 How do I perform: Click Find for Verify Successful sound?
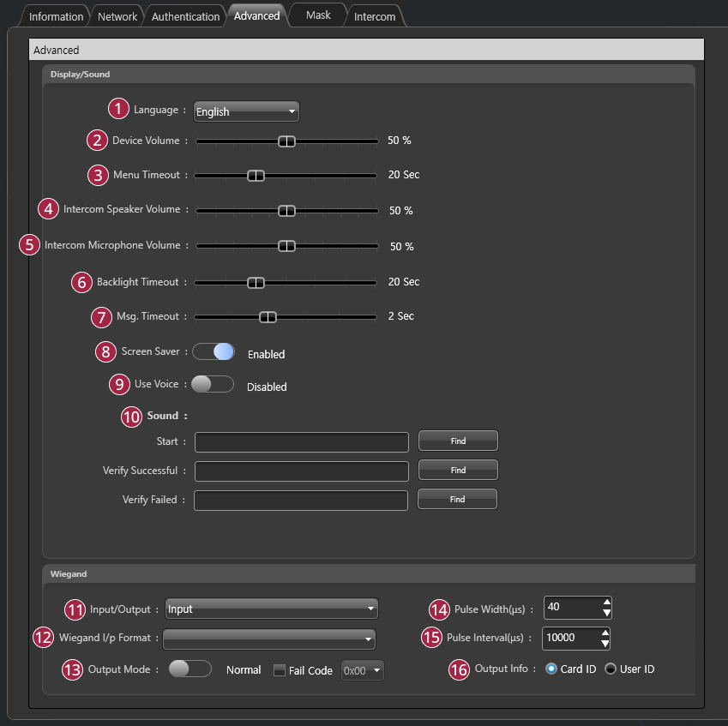pyautogui.click(x=458, y=470)
